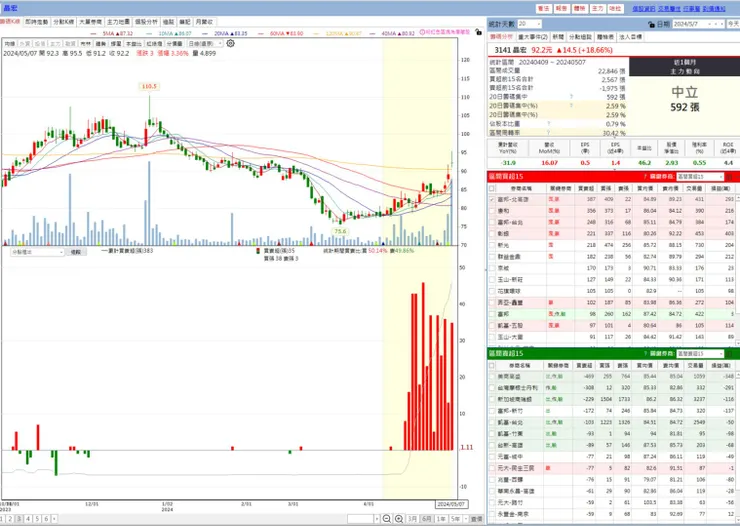Click the lock icon beside the MA legend
Screen dimensions: 740x526
pyautogui.click(x=478, y=32)
